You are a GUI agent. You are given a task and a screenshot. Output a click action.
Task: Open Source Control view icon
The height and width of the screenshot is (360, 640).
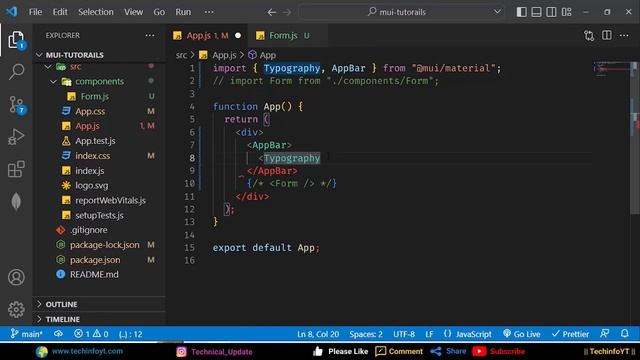click(x=16, y=104)
